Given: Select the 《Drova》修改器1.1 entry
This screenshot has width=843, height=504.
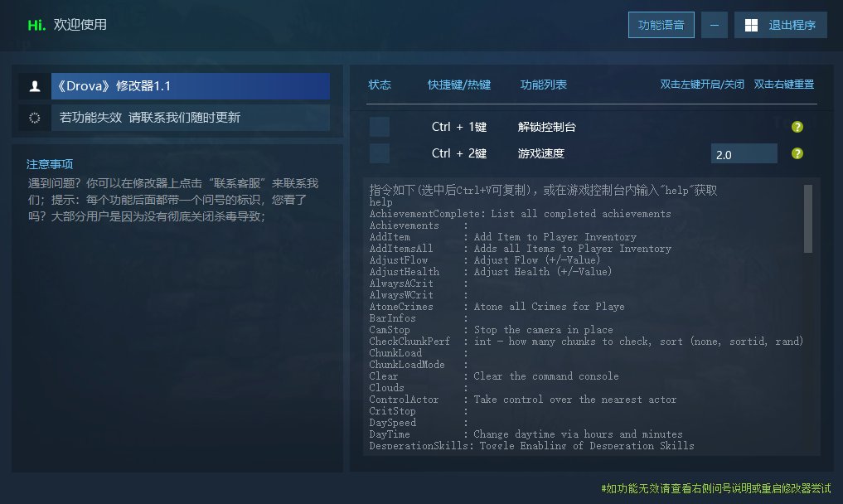Looking at the screenshot, I should tap(191, 86).
